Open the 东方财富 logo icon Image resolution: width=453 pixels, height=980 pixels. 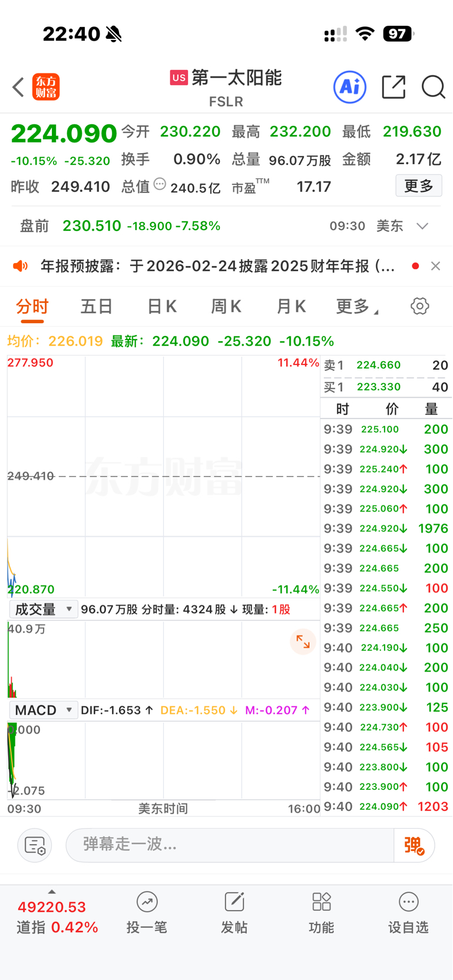pyautogui.click(x=46, y=87)
